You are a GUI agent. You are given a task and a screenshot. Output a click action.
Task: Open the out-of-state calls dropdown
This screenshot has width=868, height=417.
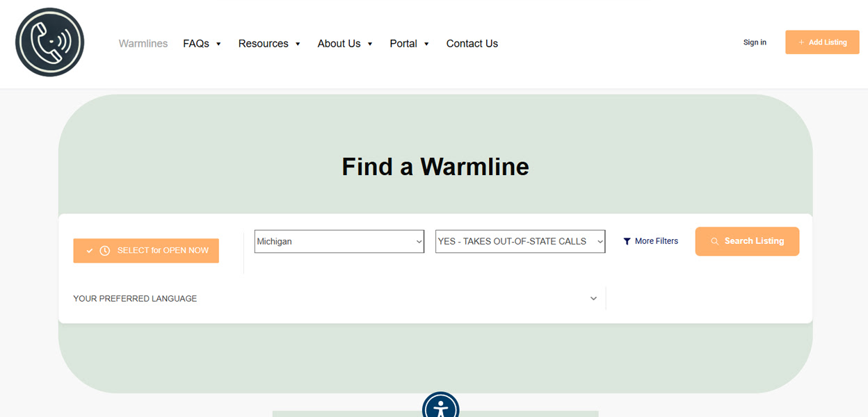point(520,241)
